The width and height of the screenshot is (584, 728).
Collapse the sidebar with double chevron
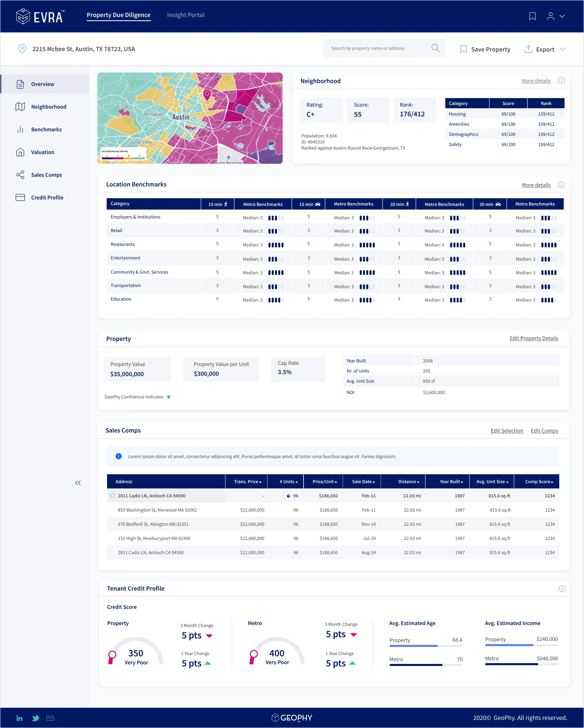point(78,483)
